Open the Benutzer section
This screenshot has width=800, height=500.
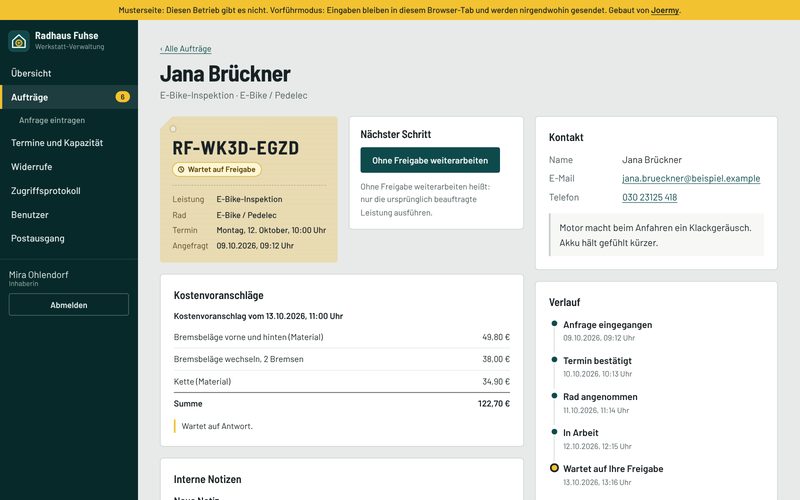click(69, 215)
